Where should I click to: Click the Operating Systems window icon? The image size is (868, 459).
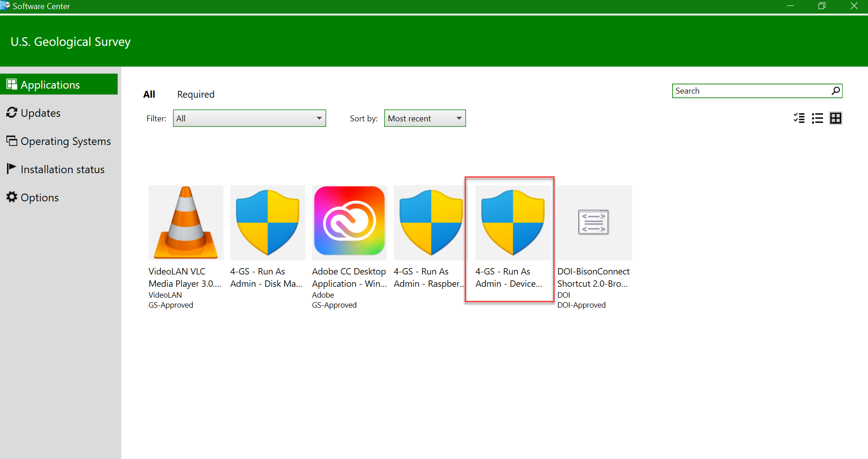click(x=12, y=141)
